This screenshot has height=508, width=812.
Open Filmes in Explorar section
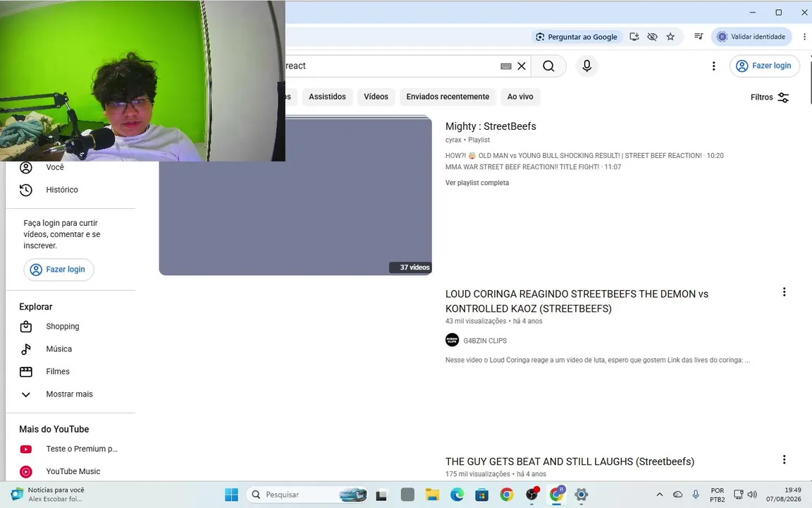click(71, 372)
